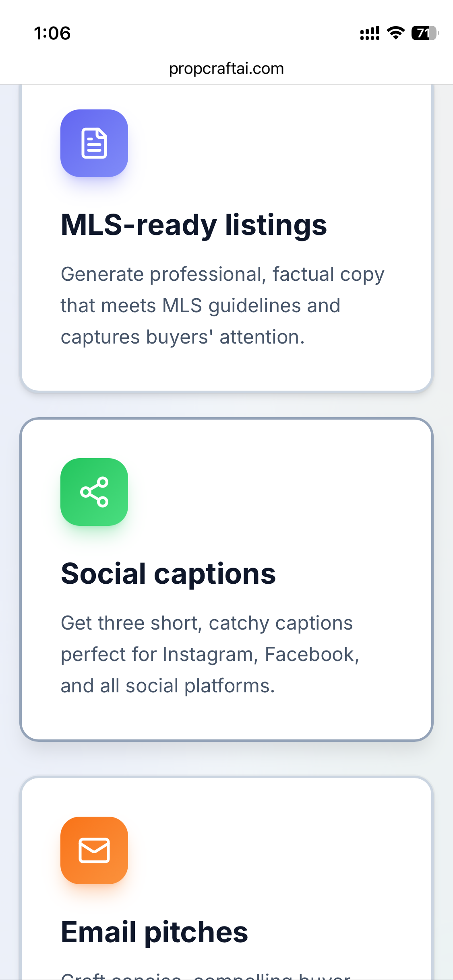Select the Social captions heading
Screen dimensions: 453x980
(168, 574)
